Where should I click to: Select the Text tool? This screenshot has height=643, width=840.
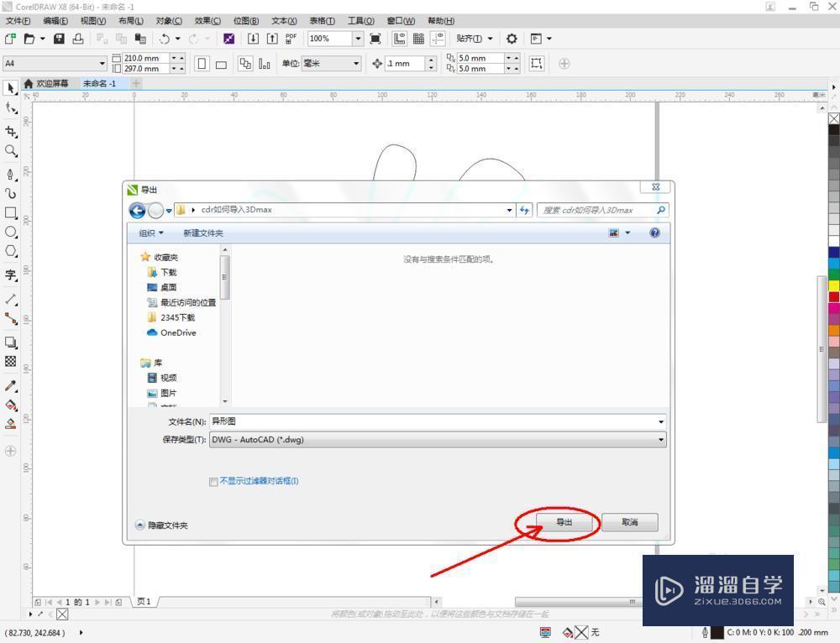tap(11, 275)
